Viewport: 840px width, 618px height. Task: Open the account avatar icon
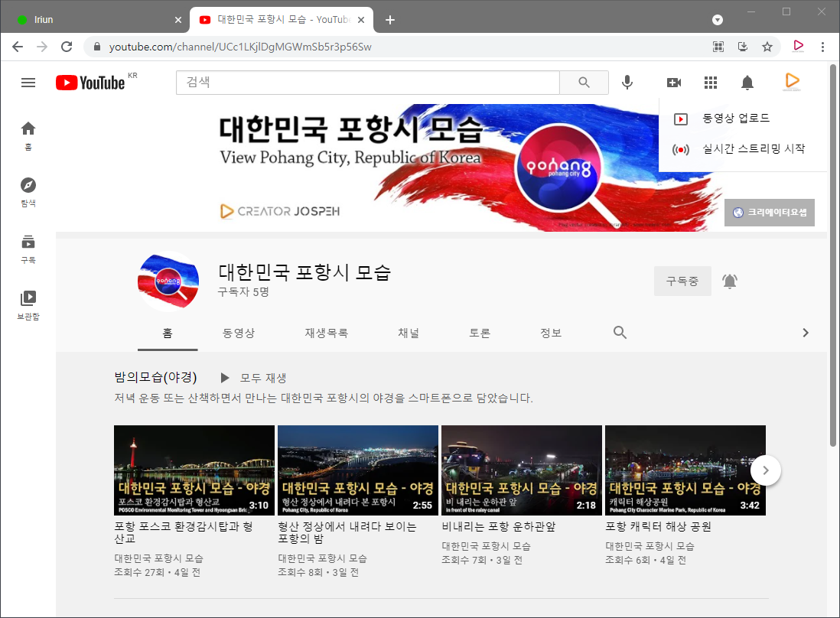[792, 81]
